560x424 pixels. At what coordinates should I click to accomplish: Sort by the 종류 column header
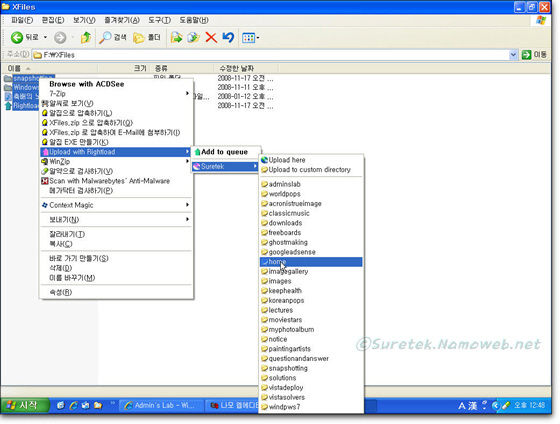[182, 68]
